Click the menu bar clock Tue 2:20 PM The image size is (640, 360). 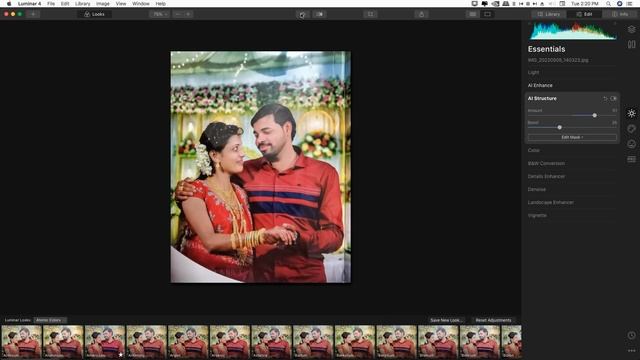585,4
